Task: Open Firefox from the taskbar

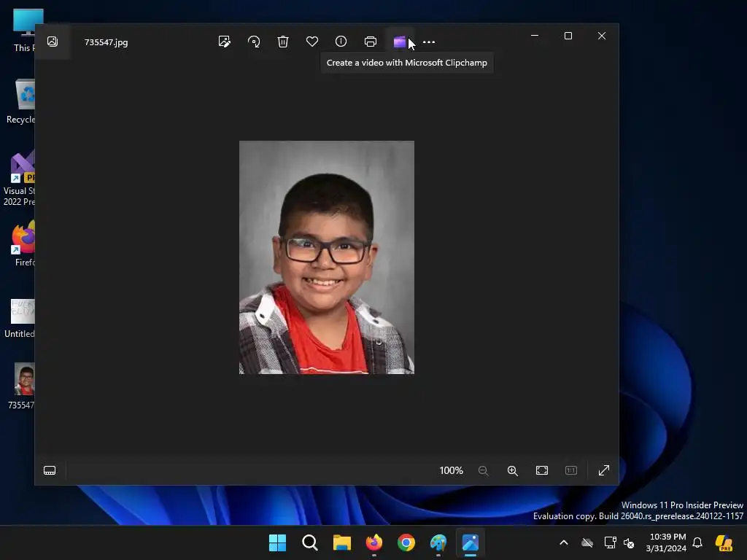Action: 374,542
